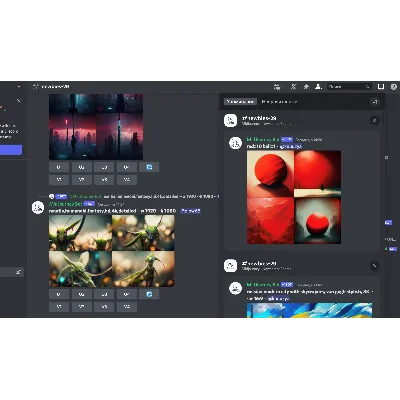The width and height of the screenshot is (400, 400).
Task: Open the red ball image grid thumbnail
Action: [294, 197]
